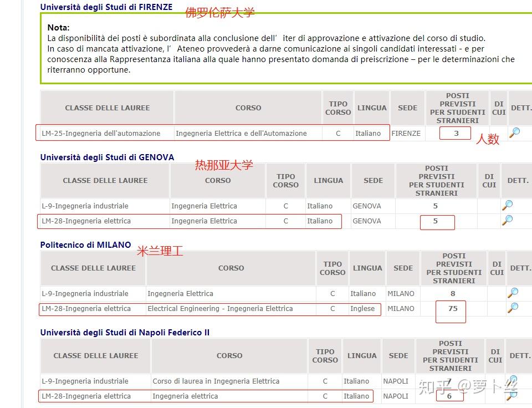The width and height of the screenshot is (532, 408).
Task: Click MILANO places value 8
Action: point(453,294)
